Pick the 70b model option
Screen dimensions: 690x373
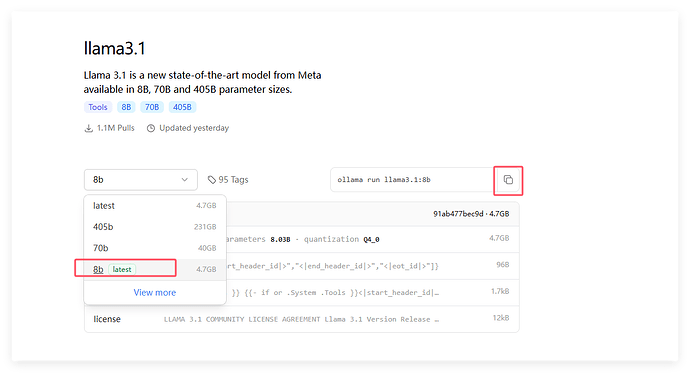tap(155, 248)
